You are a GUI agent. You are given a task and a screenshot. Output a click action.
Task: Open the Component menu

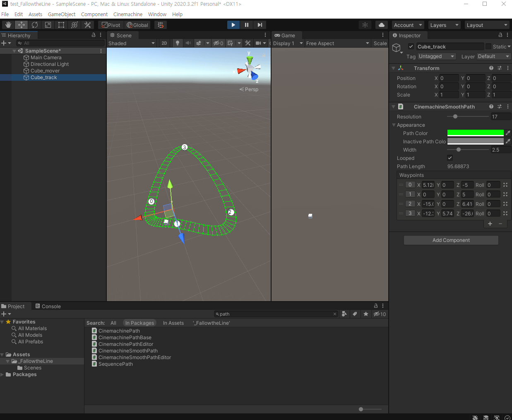click(x=94, y=14)
